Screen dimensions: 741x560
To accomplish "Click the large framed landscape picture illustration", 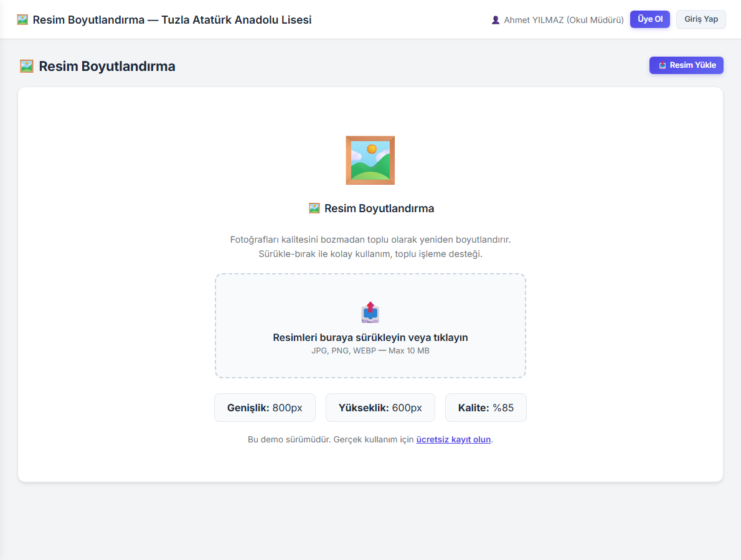I will pyautogui.click(x=370, y=160).
